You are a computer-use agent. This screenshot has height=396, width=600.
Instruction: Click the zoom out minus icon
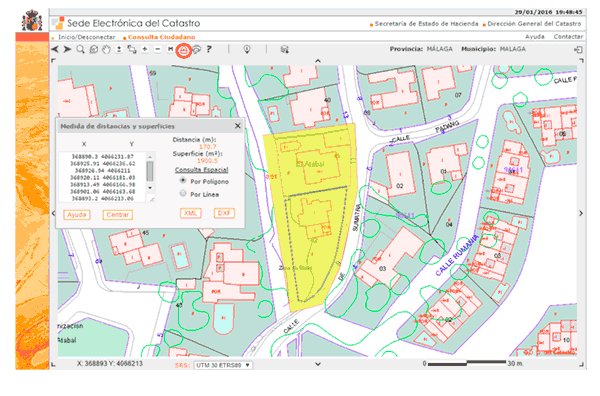point(158,49)
